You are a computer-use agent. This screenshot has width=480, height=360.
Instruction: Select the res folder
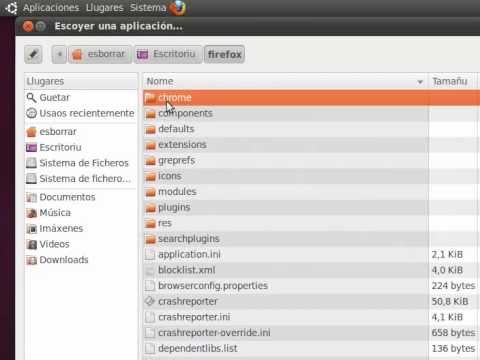coord(312,223)
